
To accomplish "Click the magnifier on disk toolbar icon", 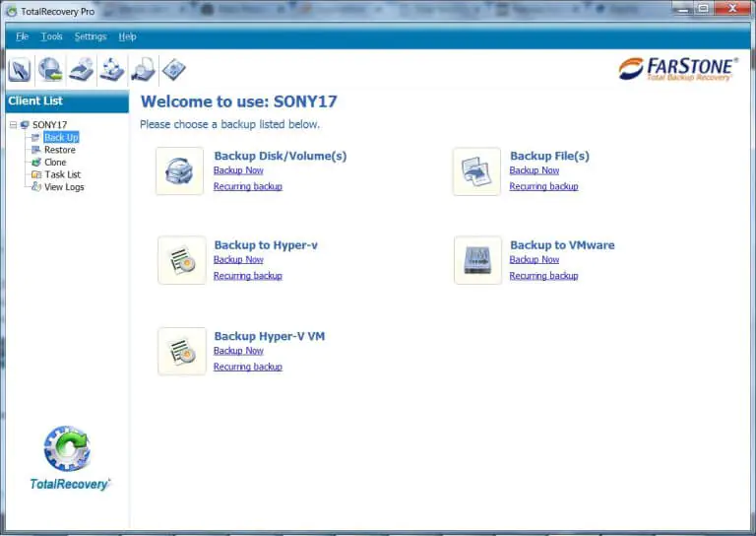I will pos(143,70).
